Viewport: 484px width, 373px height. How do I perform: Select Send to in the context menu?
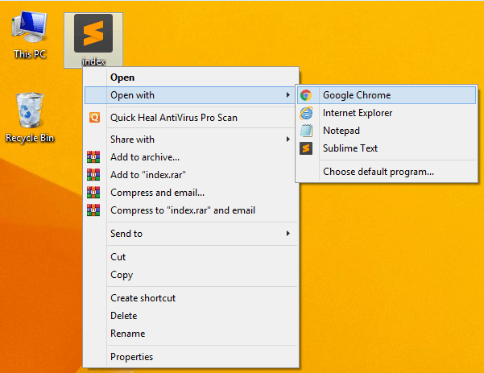[x=191, y=233]
